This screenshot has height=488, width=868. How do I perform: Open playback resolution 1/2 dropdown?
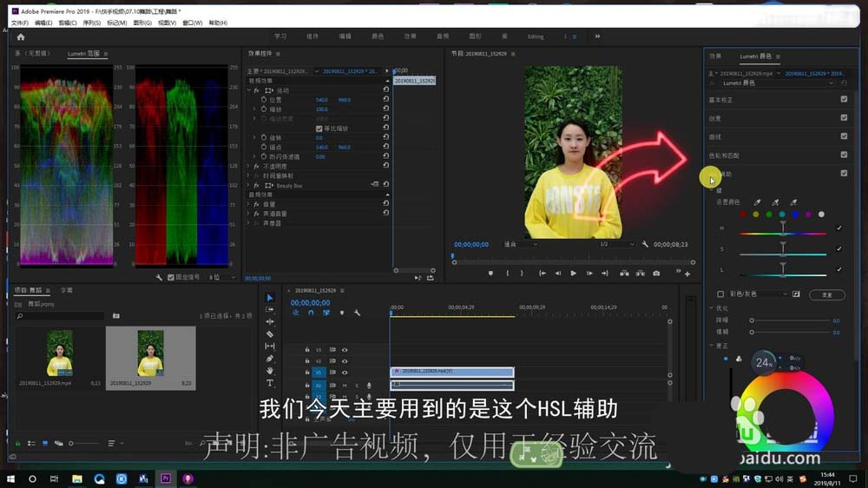coord(616,244)
